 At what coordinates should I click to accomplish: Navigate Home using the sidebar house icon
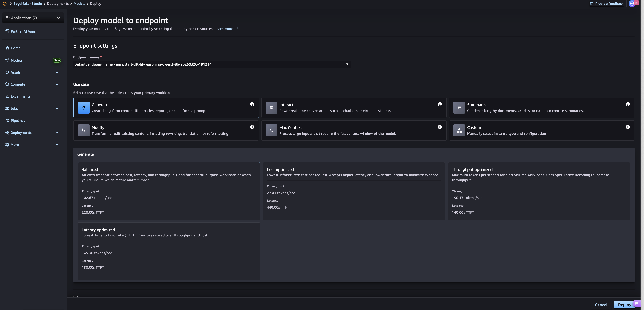pos(7,48)
